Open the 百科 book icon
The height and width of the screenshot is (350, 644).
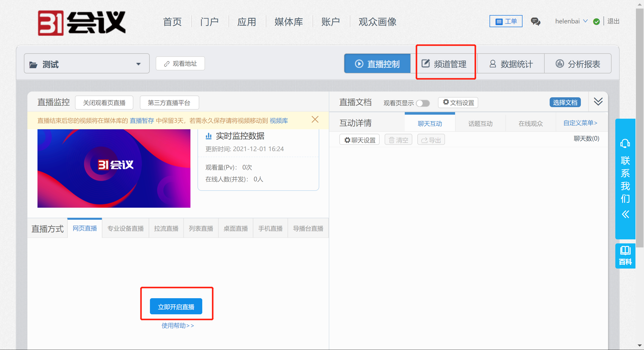625,250
